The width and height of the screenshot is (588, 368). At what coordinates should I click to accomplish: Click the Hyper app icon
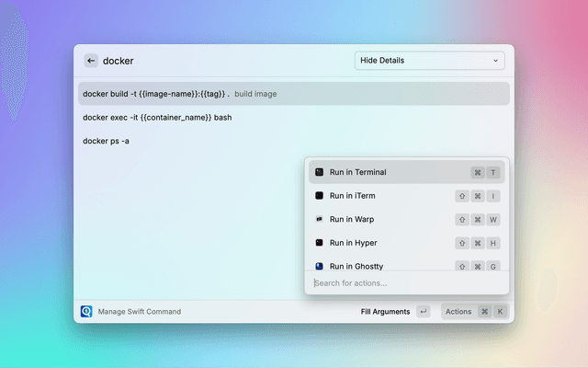click(319, 243)
